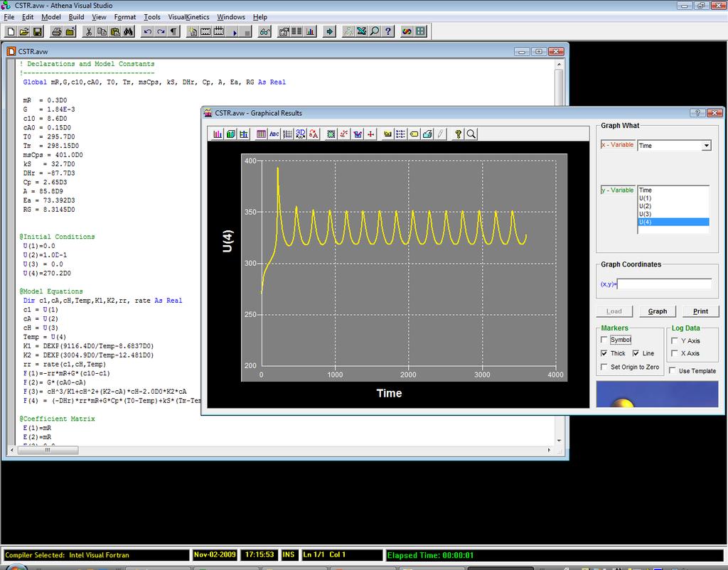Open the Windows menu
728x570 pixels.
(231, 17)
